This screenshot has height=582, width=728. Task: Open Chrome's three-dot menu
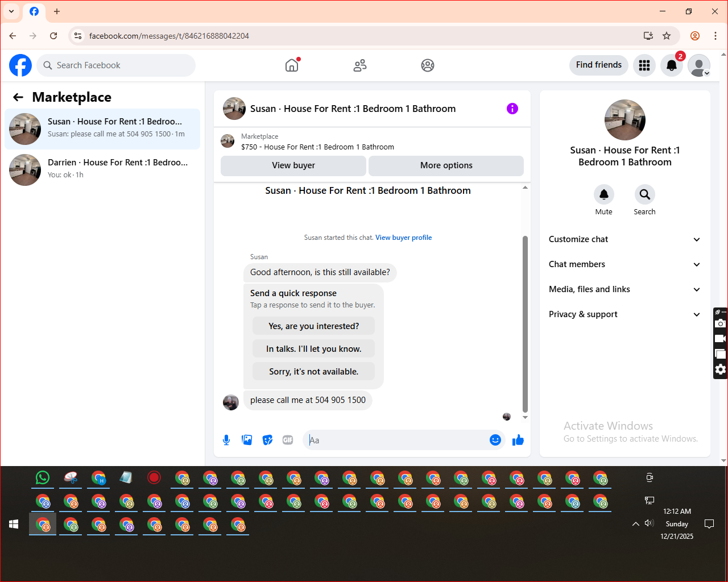715,36
